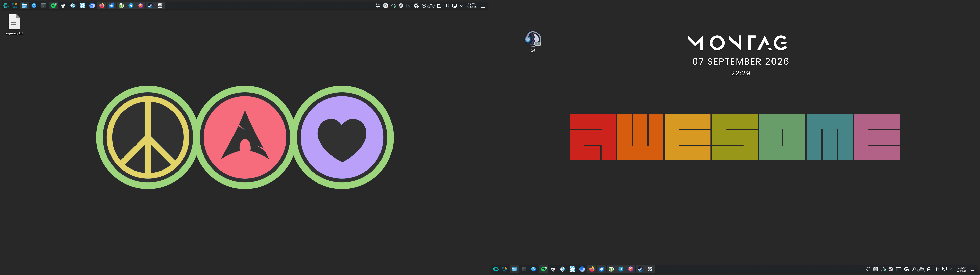
Task: Open network connections in bottom panel tray
Action: click(x=945, y=269)
